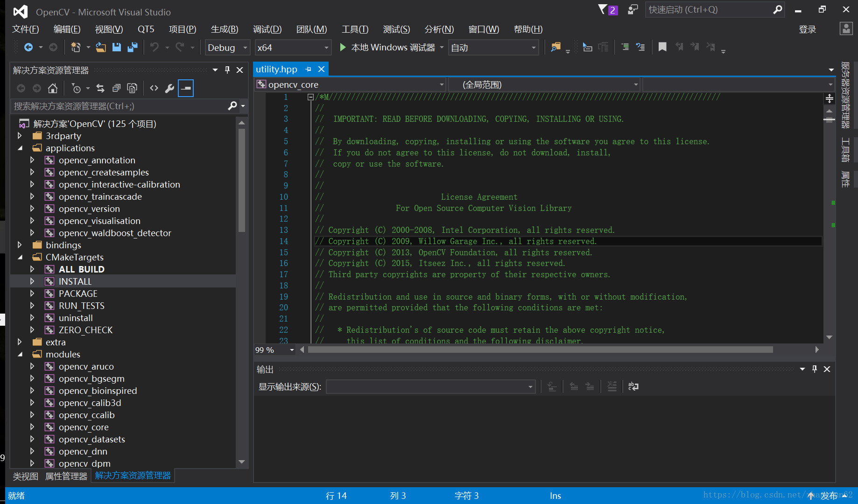858x504 pixels.
Task: Click the Find in Files folder icon
Action: (556, 47)
